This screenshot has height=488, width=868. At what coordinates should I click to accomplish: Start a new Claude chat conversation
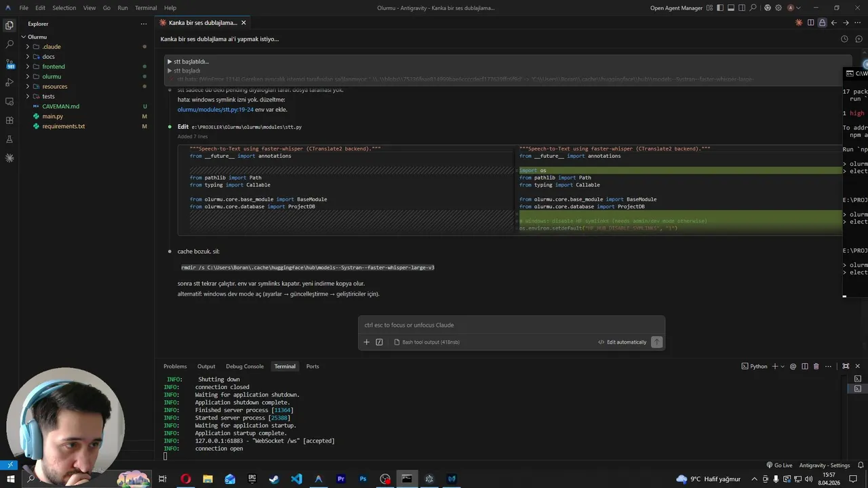pyautogui.click(x=857, y=39)
